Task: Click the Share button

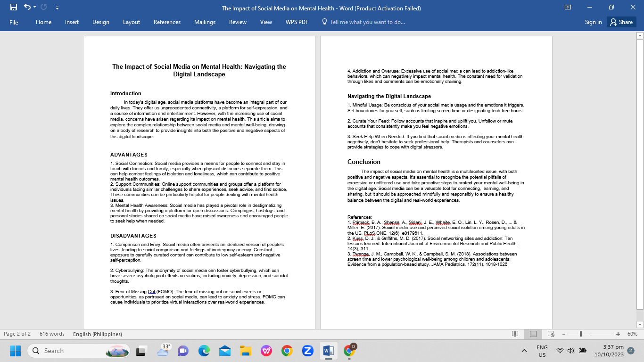Action: coord(621,22)
